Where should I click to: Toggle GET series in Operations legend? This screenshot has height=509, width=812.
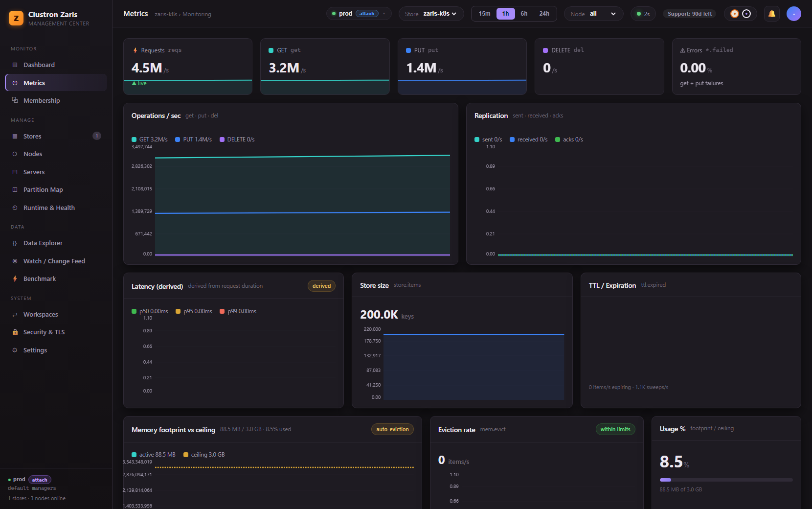click(x=150, y=139)
